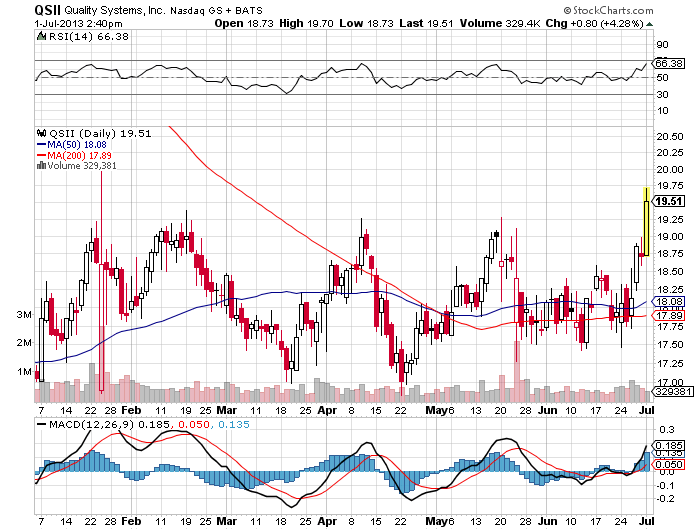700x530 pixels.
Task: Click the MA(200) 17.89 legend label
Action: click(x=79, y=155)
